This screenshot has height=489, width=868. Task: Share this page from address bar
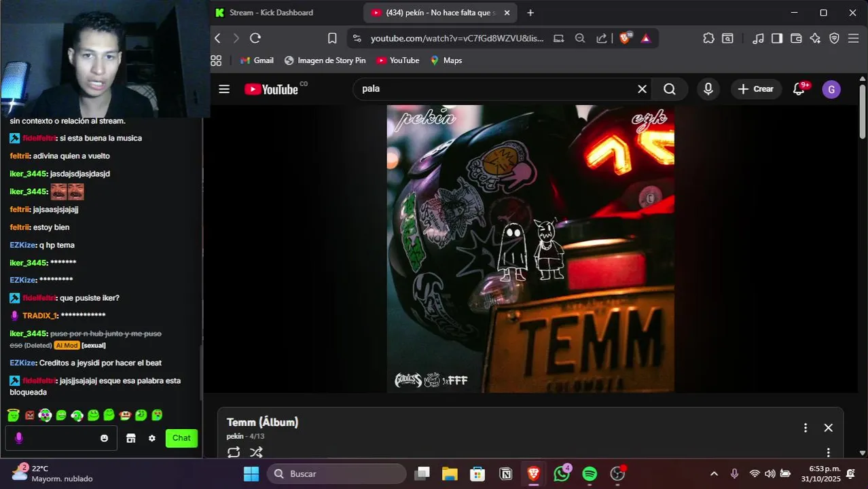(602, 38)
